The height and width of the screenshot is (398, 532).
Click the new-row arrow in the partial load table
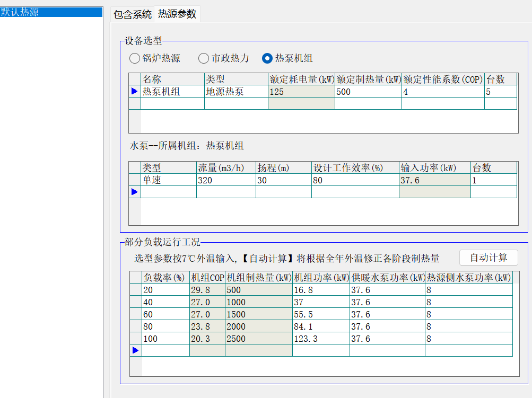click(136, 350)
